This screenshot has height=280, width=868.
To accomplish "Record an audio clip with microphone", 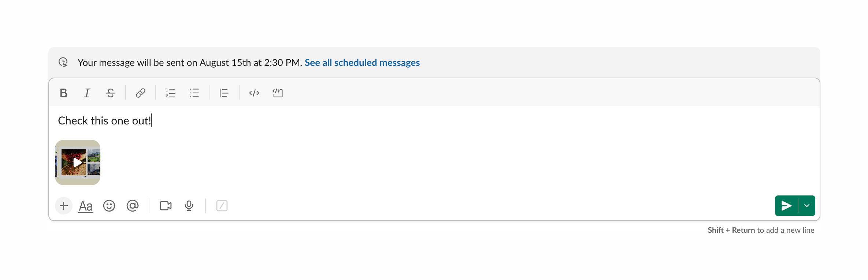I will [189, 206].
